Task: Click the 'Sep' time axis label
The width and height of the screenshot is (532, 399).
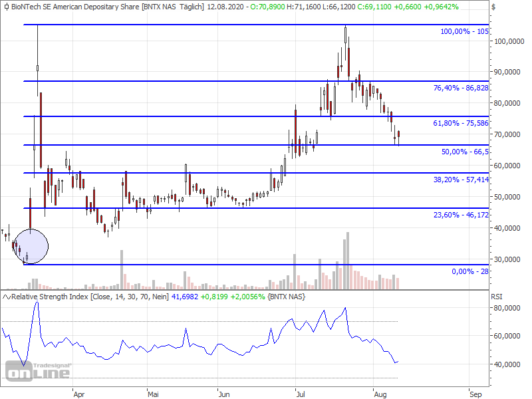Action: point(475,394)
